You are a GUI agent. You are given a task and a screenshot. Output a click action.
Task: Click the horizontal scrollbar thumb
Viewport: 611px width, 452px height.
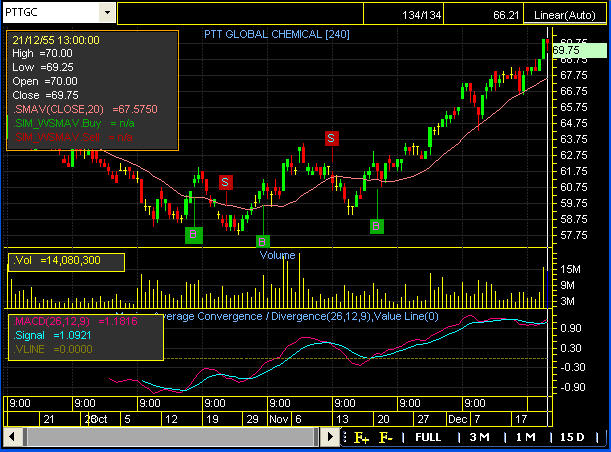(x=171, y=436)
